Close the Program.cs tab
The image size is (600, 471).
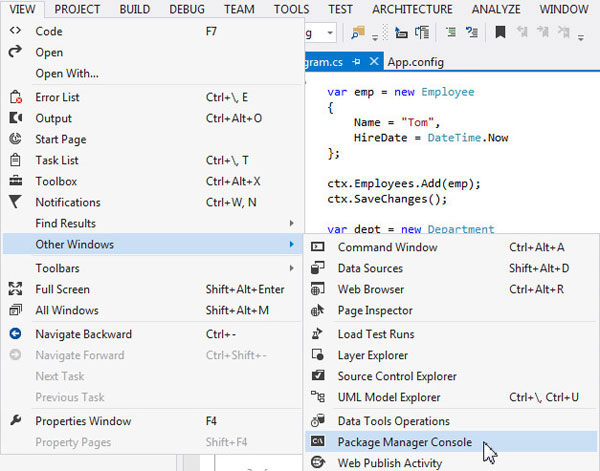tap(374, 61)
